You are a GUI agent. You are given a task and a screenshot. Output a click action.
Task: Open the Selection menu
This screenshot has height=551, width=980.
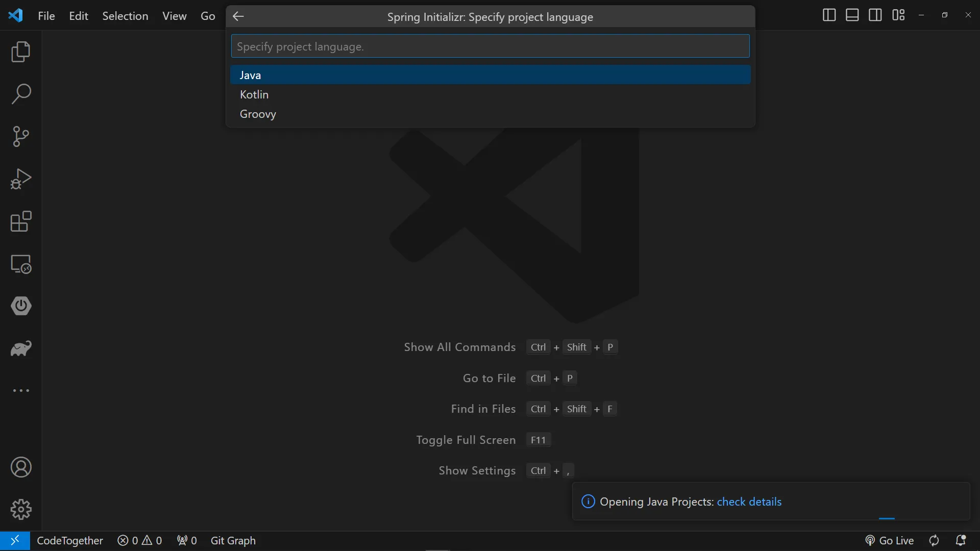[x=125, y=16]
